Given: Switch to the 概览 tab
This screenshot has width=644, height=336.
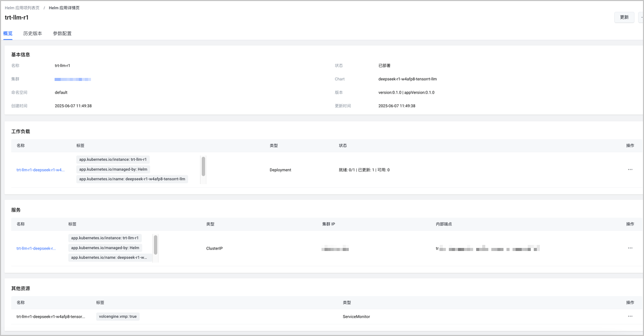Looking at the screenshot, I should (x=8, y=33).
